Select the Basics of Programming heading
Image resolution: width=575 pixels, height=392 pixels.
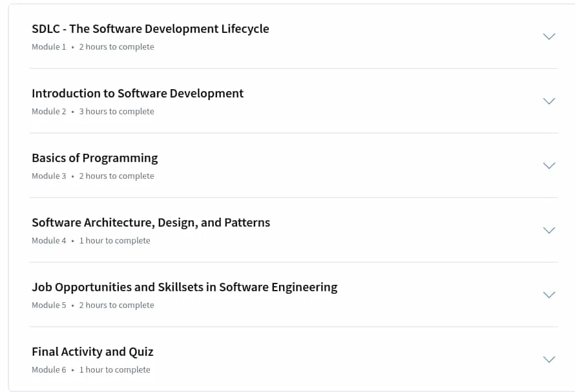[94, 158]
